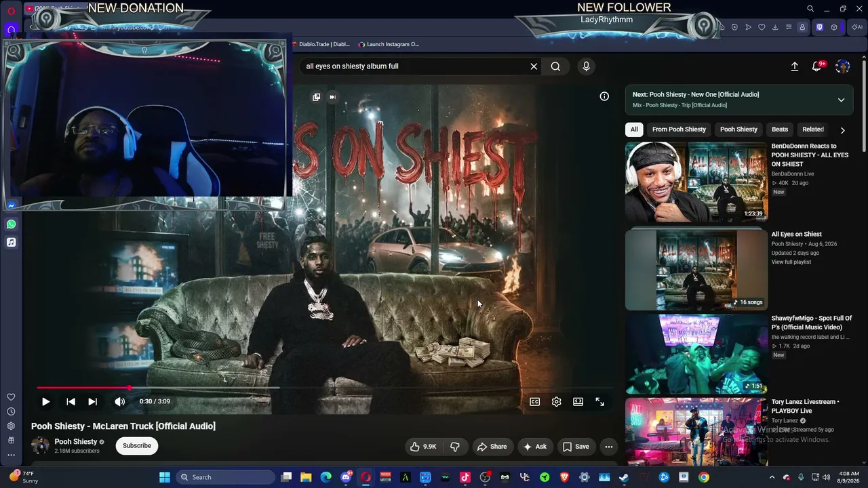868x488 pixels.
Task: Like the video with thumbs up
Action: tap(423, 447)
